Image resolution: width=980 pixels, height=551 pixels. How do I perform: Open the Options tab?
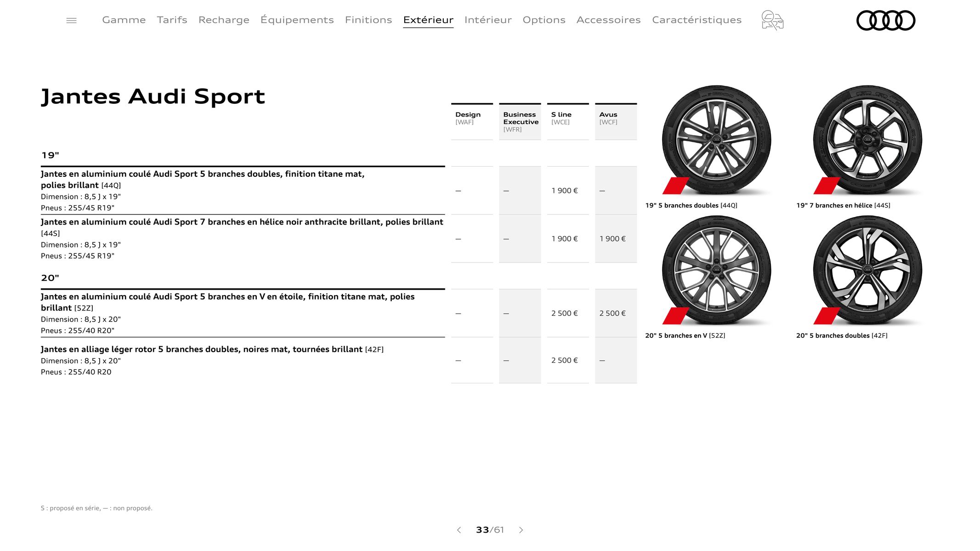[544, 20]
